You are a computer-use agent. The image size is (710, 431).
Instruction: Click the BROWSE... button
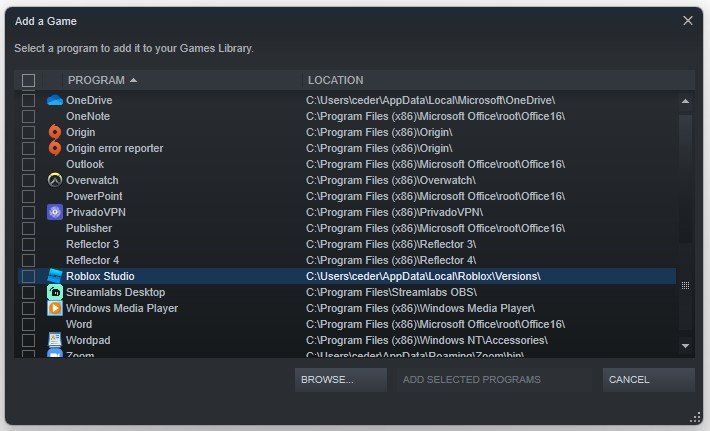(341, 379)
